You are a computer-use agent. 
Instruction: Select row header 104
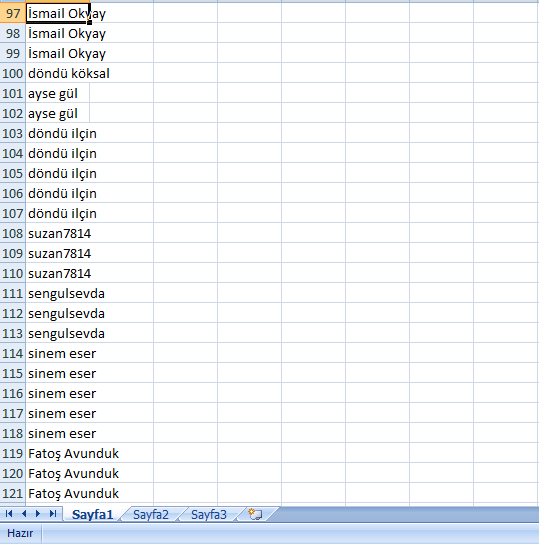(x=13, y=153)
